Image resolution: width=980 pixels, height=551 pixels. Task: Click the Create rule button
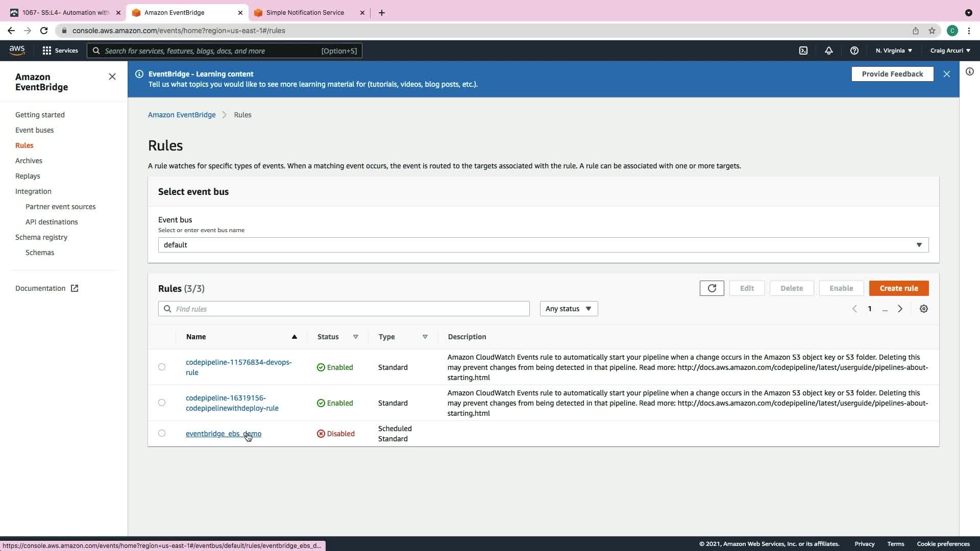click(898, 288)
